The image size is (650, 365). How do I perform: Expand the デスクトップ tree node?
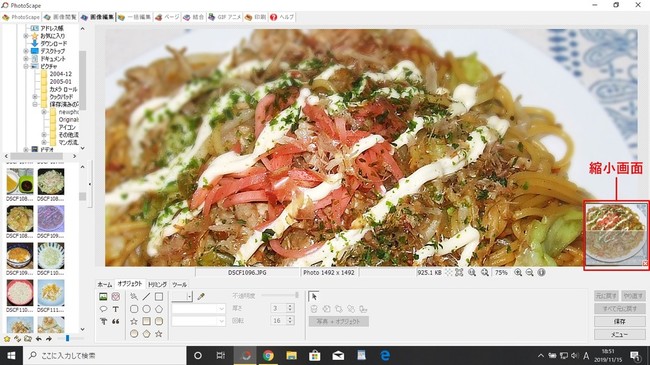click(x=26, y=51)
